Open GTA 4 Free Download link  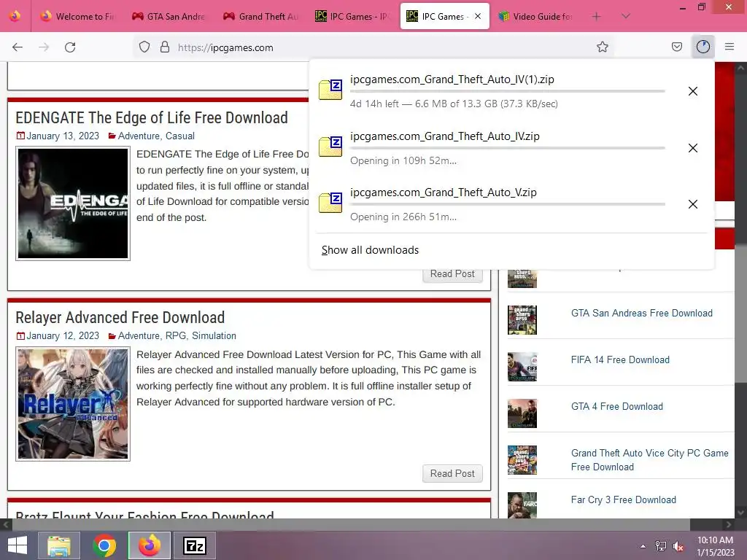617,406
